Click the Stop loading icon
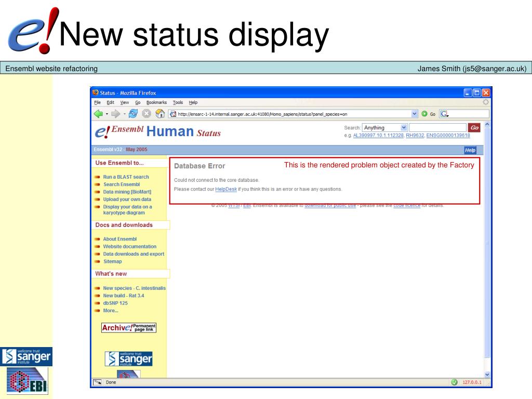This screenshot has width=532, height=399. pos(146,114)
